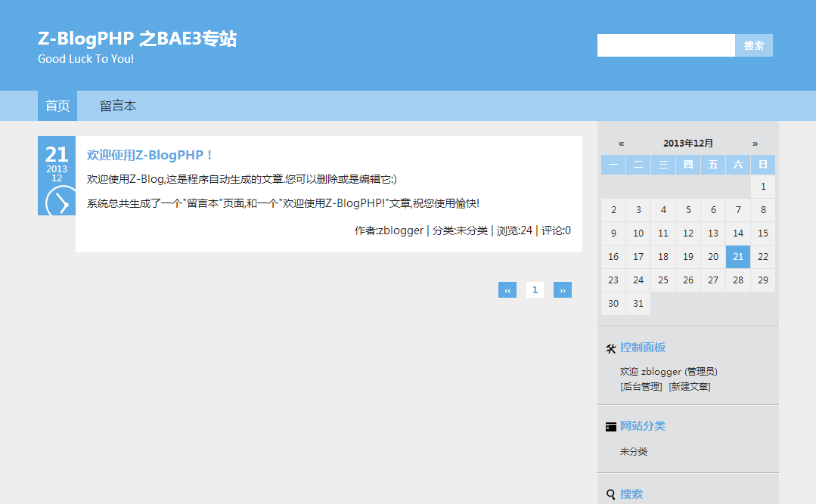Click inside the search input field
Image resolution: width=816 pixels, height=504 pixels.
click(x=664, y=45)
